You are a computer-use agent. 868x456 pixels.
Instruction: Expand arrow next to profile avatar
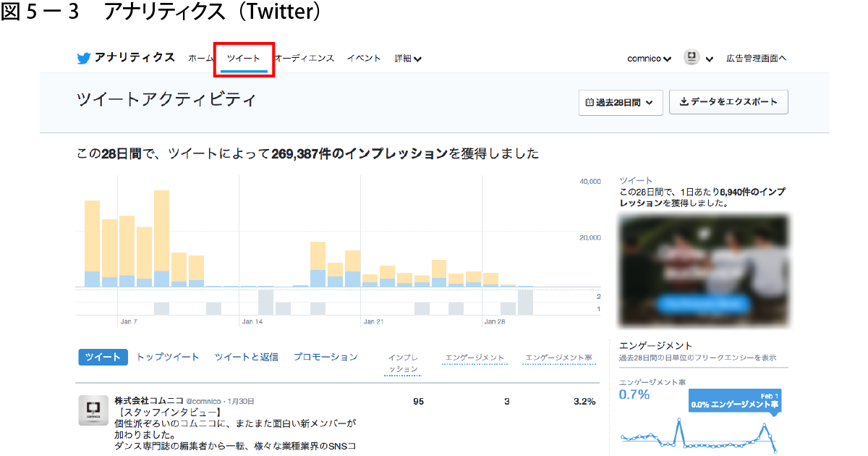[x=710, y=59]
